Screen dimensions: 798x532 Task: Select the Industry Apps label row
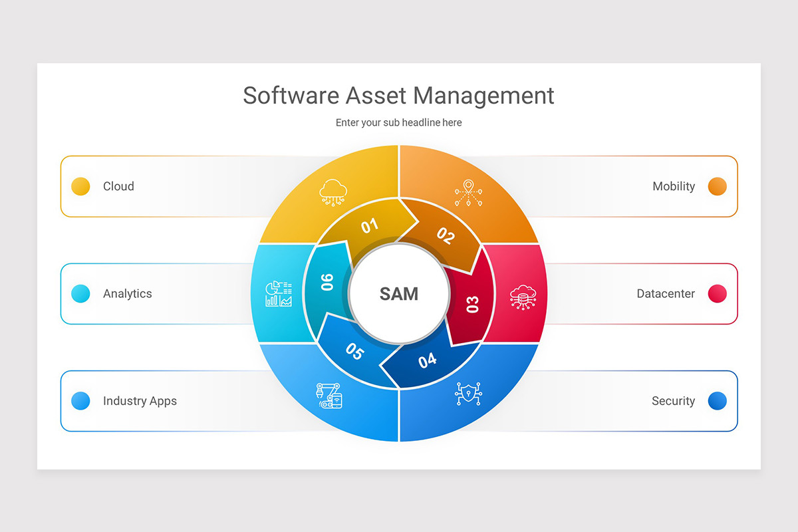coord(140,401)
